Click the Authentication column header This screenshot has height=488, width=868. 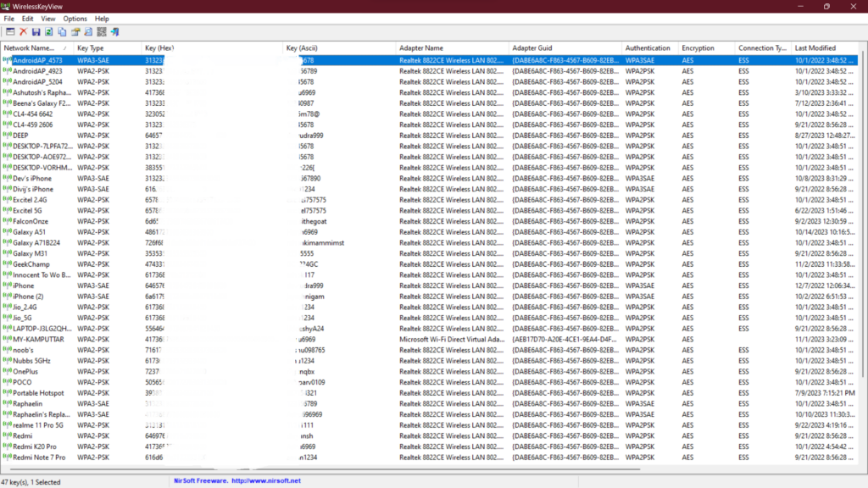[x=648, y=48]
